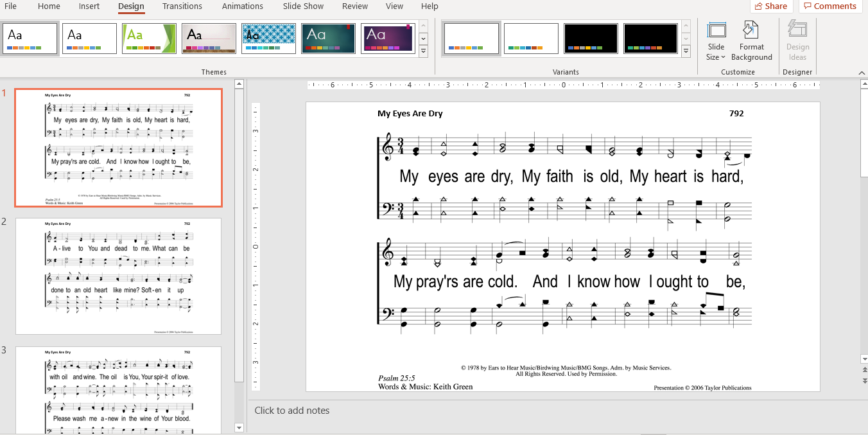Apply the blue patterned Integral theme

click(268, 39)
